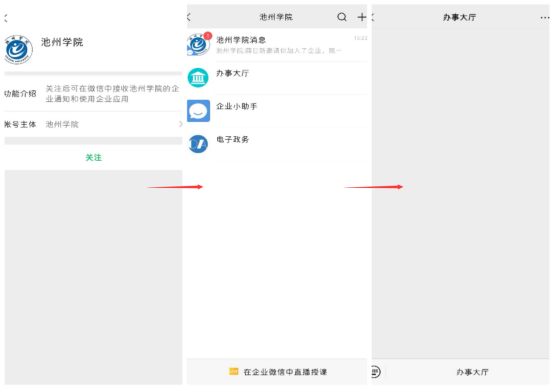This screenshot has width=554, height=390.
Task: Go back from the 办事大厅 page
Action: (373, 17)
